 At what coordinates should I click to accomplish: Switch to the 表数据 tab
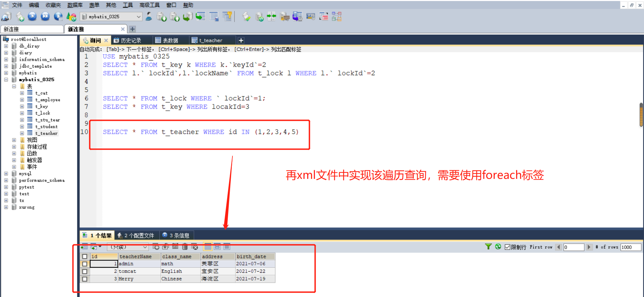coord(170,40)
